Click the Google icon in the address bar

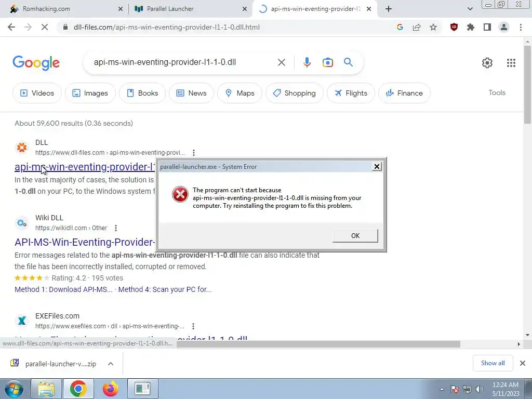pyautogui.click(x=400, y=27)
